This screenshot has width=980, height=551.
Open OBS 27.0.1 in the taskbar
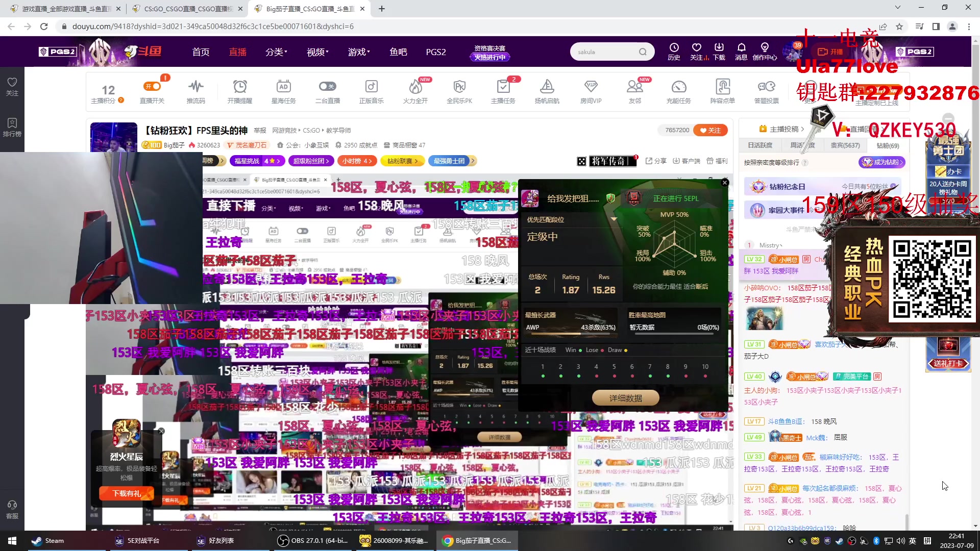313,541
